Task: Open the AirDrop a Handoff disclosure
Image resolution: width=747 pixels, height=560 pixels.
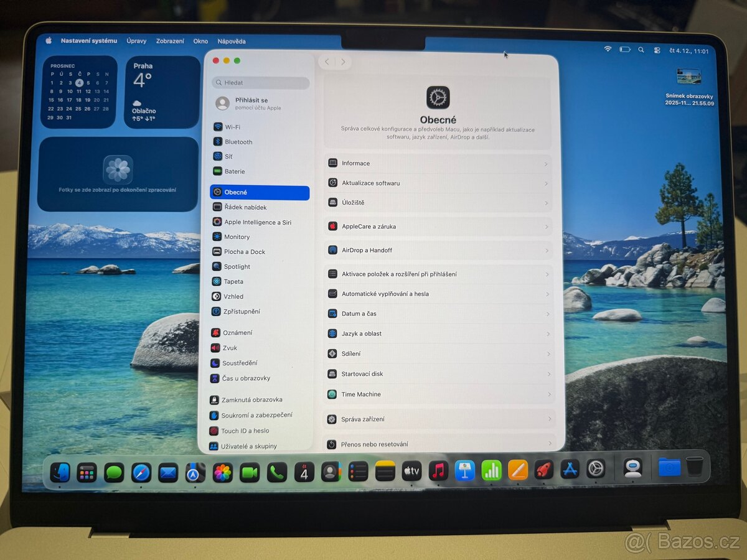Action: 437,250
